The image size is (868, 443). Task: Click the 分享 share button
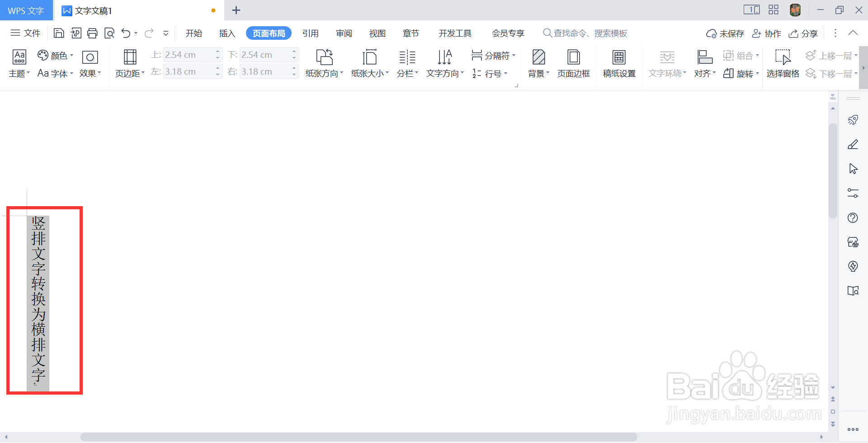point(803,33)
